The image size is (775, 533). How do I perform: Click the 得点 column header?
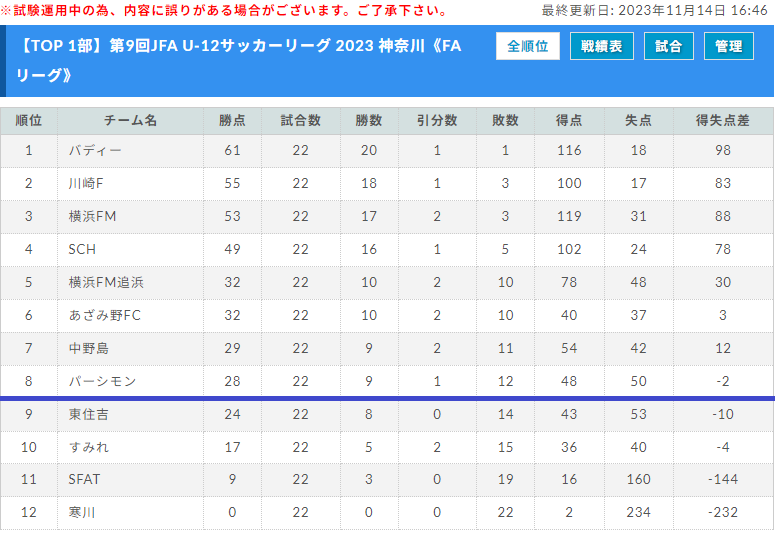coord(569,121)
